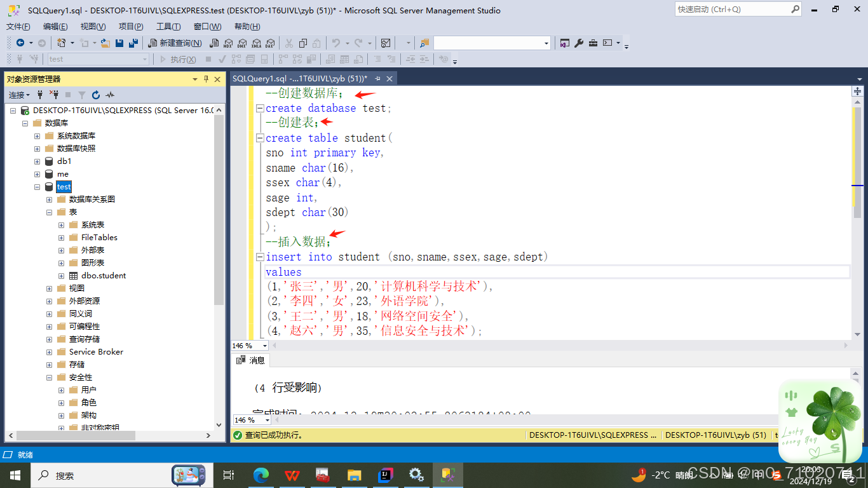Open the Find search combo box
The image size is (868, 488).
tap(492, 43)
